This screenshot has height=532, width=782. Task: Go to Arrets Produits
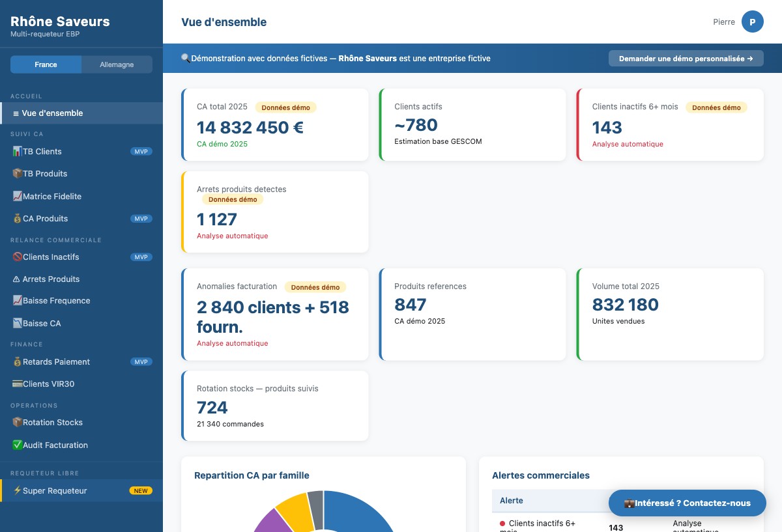click(81, 279)
